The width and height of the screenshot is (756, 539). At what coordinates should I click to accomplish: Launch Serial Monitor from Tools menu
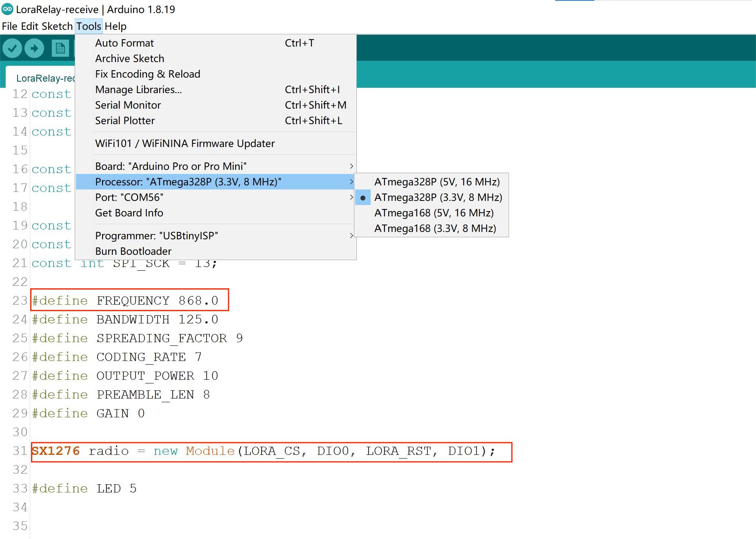coord(216,105)
